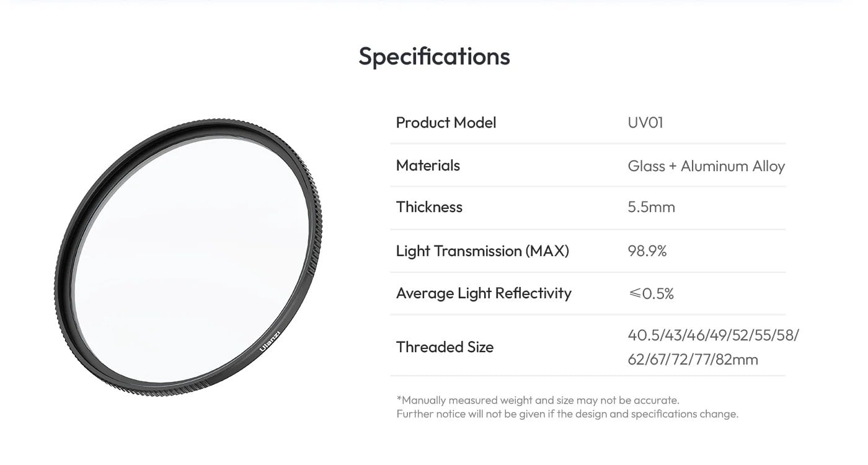
Task: Click the 98.9% transmission value
Action: [x=647, y=251]
